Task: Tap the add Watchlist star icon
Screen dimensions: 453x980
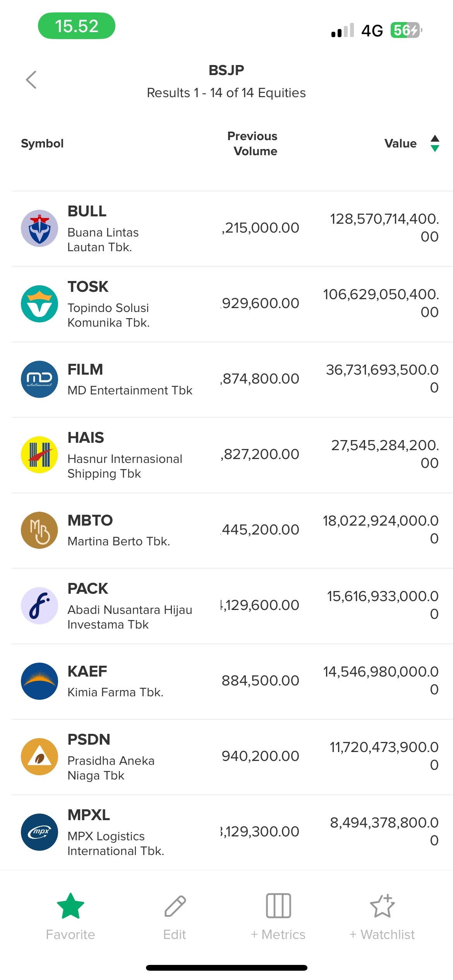Action: 382,906
